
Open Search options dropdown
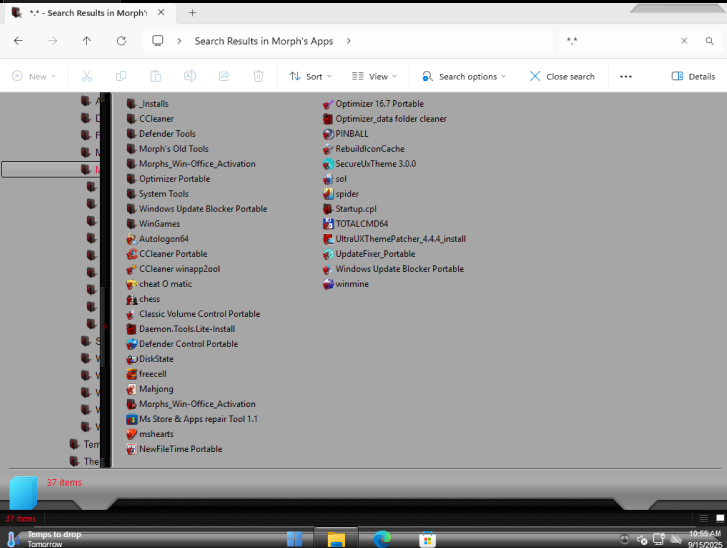(x=464, y=76)
